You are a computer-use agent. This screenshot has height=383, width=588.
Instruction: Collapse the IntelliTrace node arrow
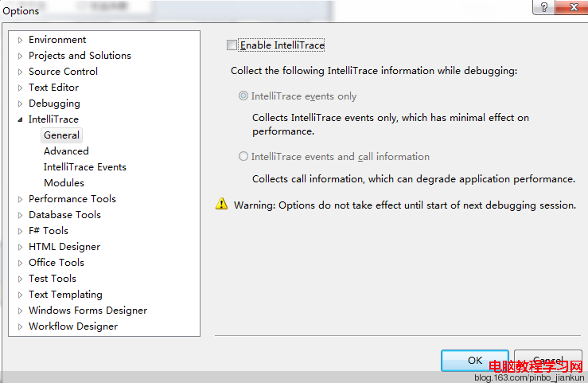coord(20,119)
